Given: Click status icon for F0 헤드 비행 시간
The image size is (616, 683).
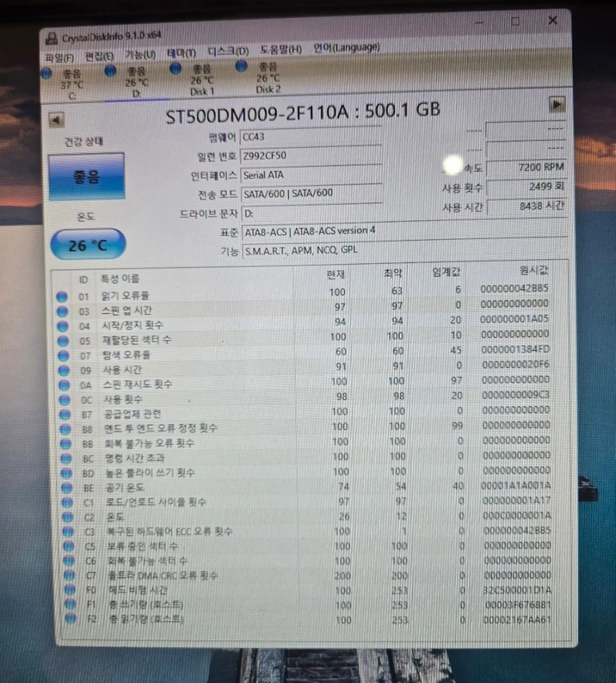Looking at the screenshot, I should [x=70, y=589].
